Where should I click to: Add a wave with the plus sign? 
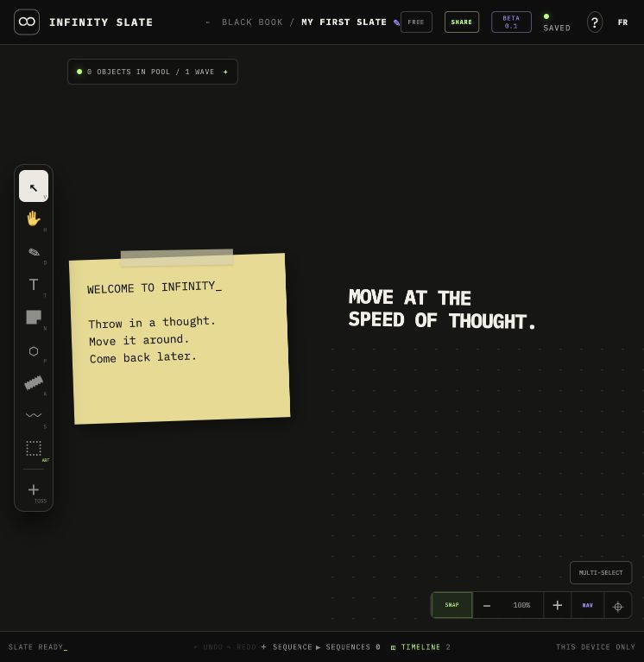coord(225,72)
